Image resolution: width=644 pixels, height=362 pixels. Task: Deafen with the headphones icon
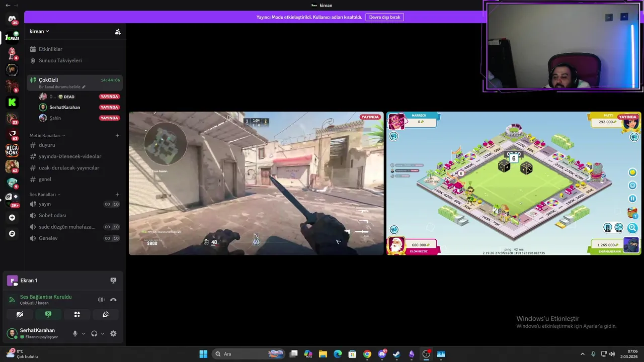[94, 333]
